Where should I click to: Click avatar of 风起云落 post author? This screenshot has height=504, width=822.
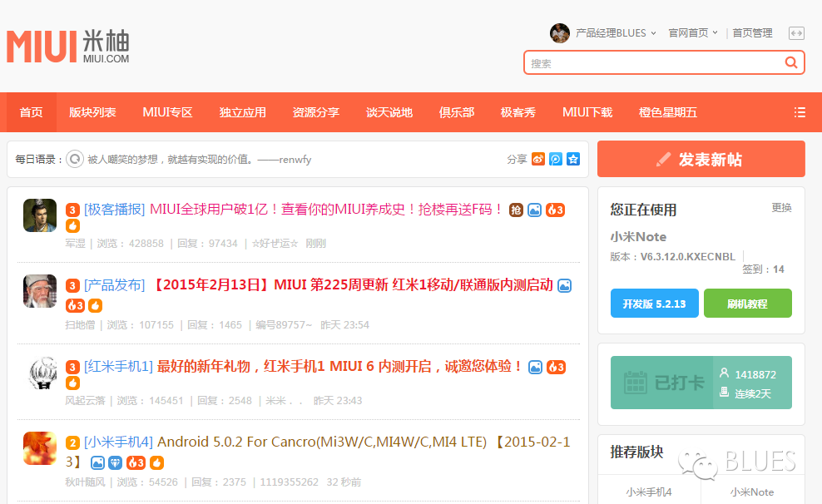pyautogui.click(x=40, y=373)
